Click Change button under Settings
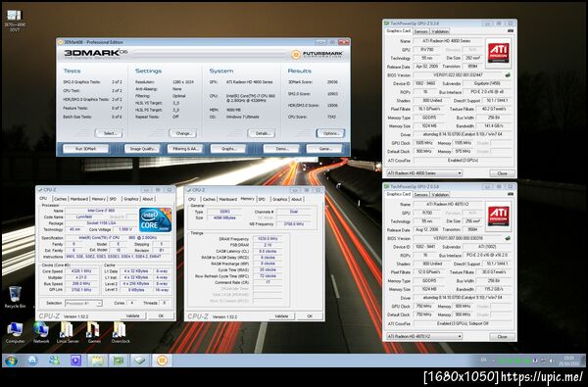Image resolution: width=588 pixels, height=387 pixels. pyautogui.click(x=182, y=133)
